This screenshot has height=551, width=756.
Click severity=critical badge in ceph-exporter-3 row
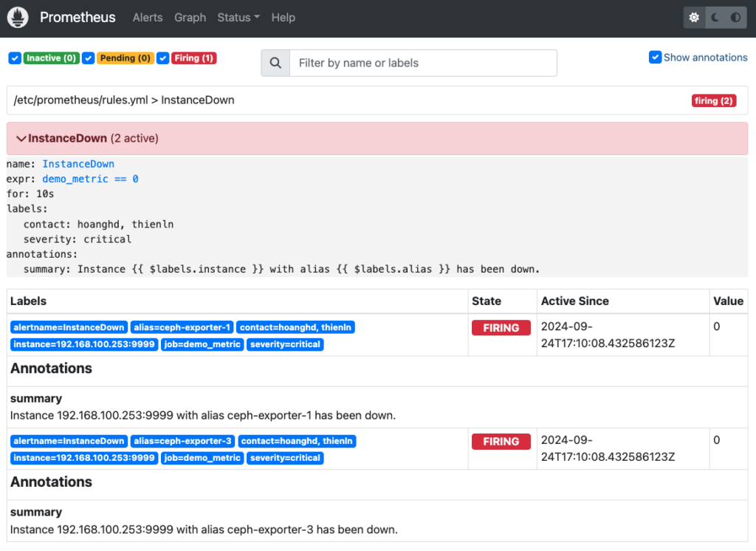coord(285,458)
